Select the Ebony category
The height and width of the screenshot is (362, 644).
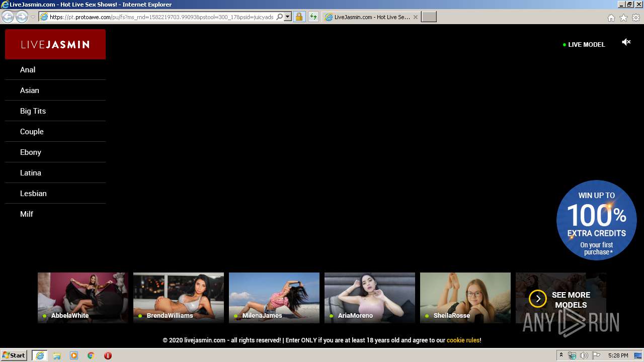(55, 152)
